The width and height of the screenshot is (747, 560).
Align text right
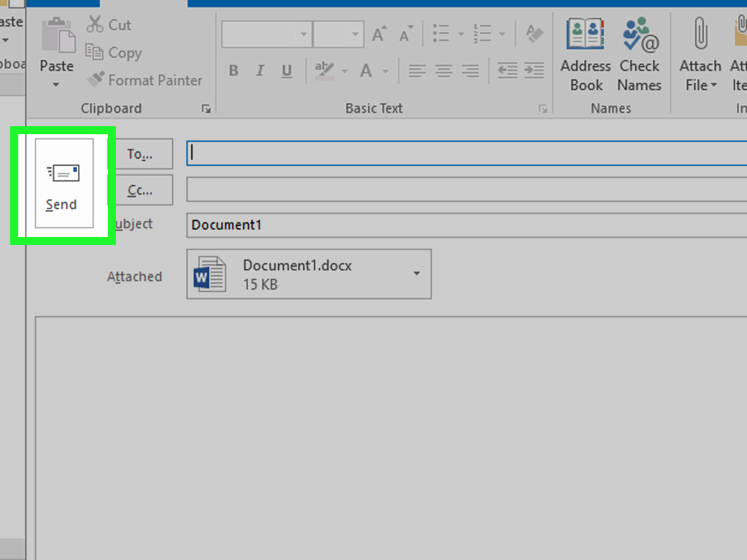tap(471, 71)
